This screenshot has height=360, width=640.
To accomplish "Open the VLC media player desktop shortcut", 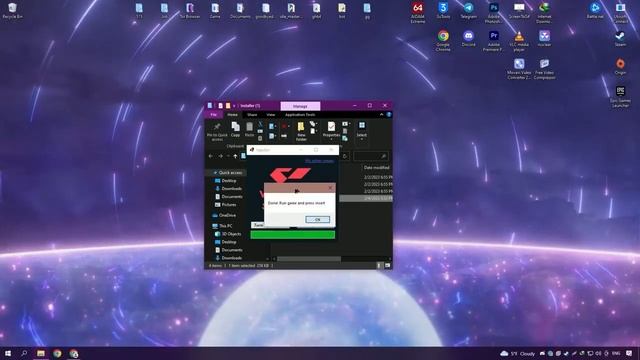I will click(x=519, y=40).
